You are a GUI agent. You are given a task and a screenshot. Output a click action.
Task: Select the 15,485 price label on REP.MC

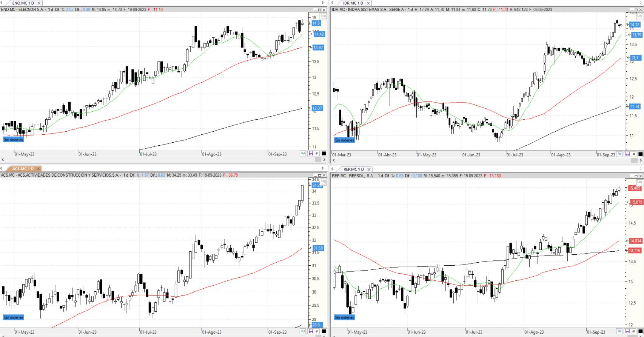[635, 188]
